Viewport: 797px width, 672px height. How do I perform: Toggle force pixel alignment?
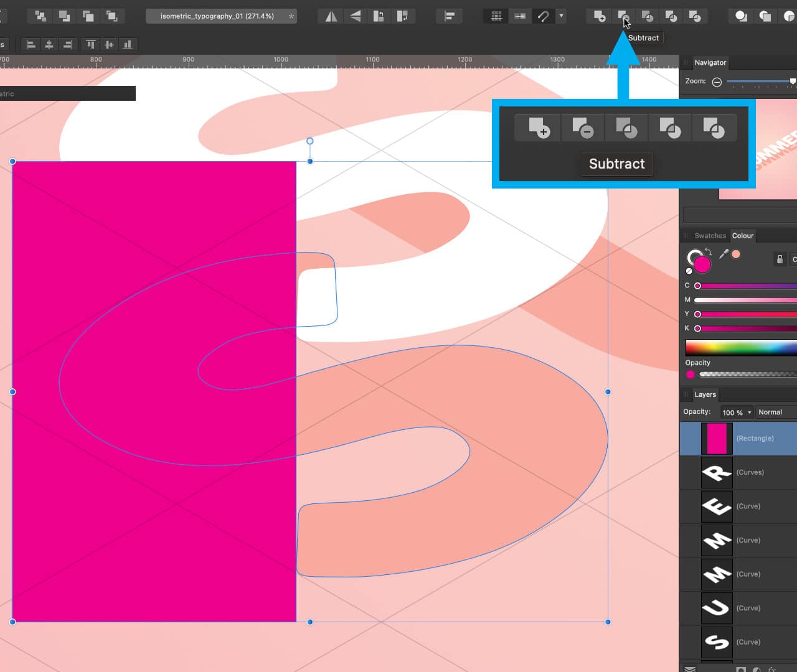(x=520, y=16)
